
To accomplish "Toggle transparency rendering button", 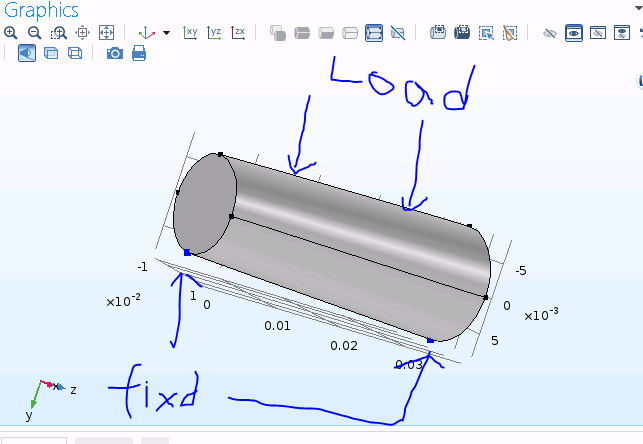I will (51, 53).
